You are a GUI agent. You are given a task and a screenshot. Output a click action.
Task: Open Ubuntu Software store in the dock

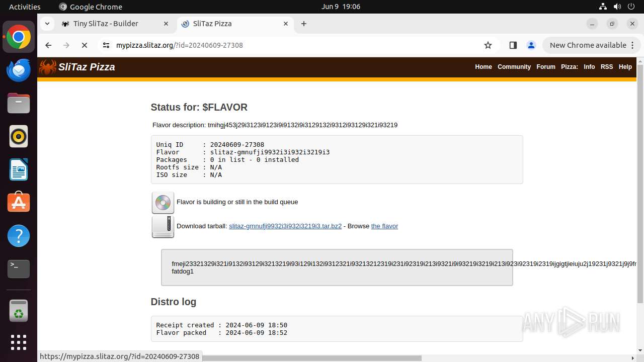(19, 203)
